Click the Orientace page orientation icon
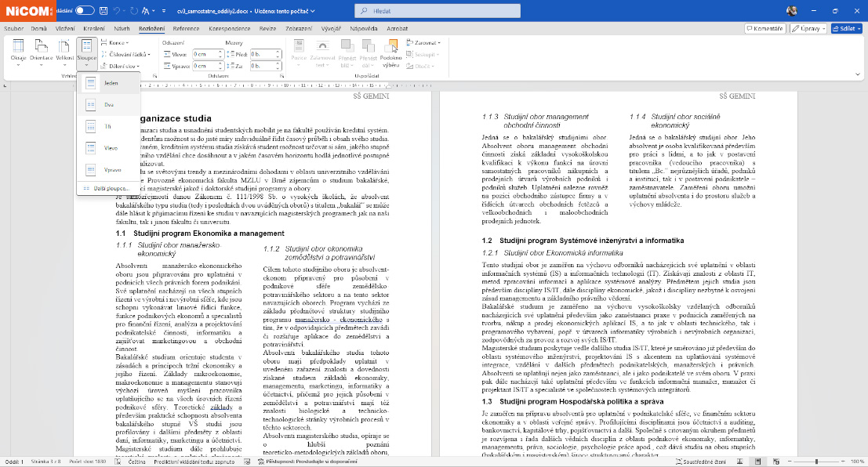 pyautogui.click(x=41, y=50)
